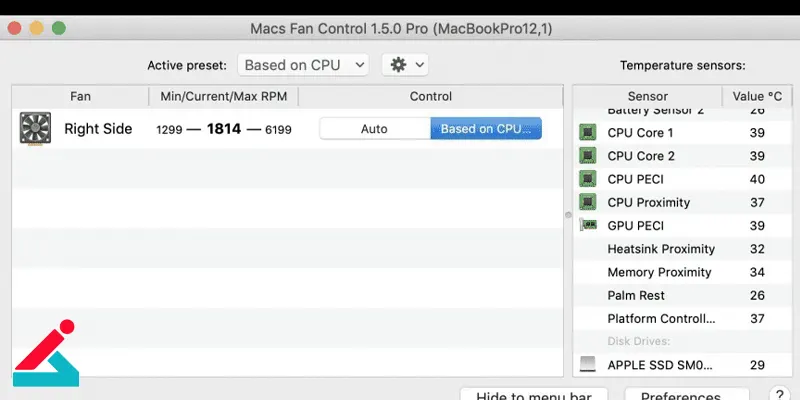
Task: Click the Min/Current/Max RPM column header
Action: coord(223,96)
